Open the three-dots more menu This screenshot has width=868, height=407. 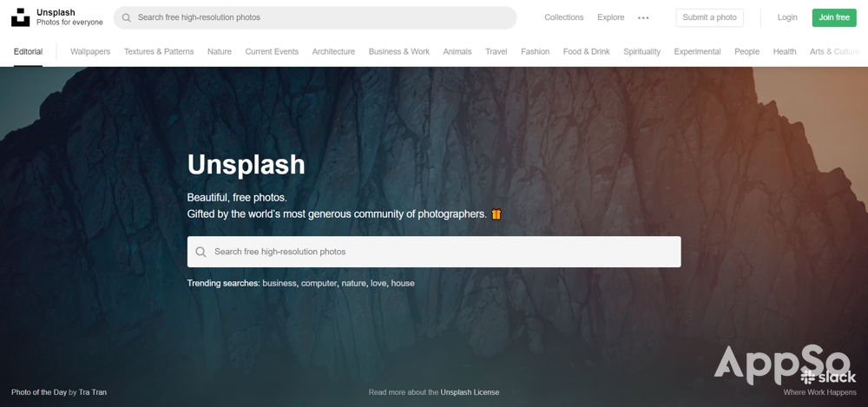(642, 17)
